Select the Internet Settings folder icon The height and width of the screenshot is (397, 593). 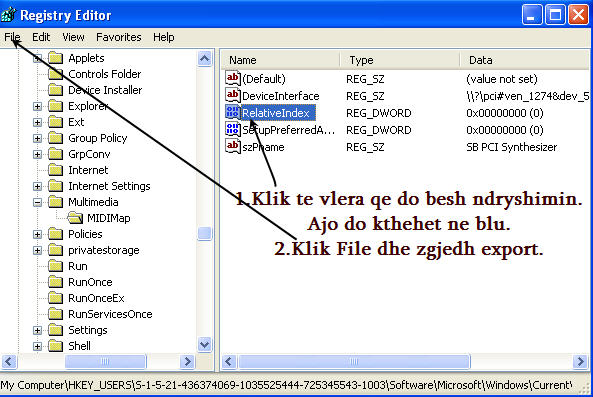(x=56, y=186)
